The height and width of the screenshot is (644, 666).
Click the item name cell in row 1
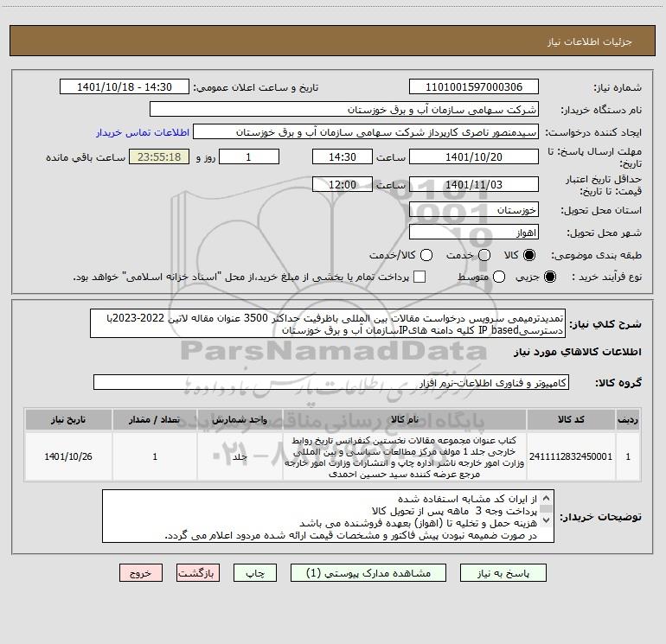click(x=405, y=456)
